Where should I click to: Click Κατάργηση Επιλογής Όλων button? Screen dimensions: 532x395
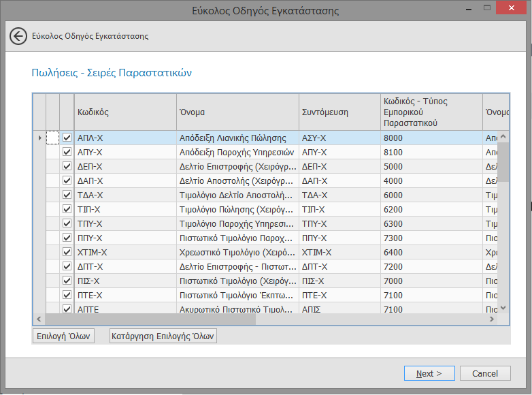click(163, 336)
